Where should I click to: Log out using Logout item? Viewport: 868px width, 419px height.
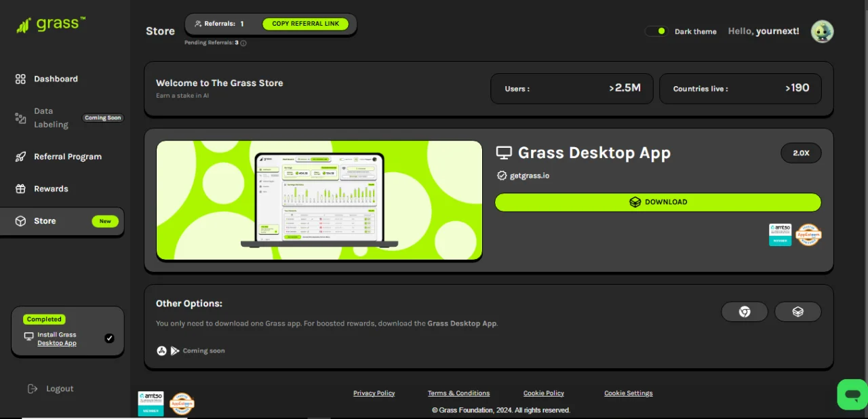[x=50, y=388]
